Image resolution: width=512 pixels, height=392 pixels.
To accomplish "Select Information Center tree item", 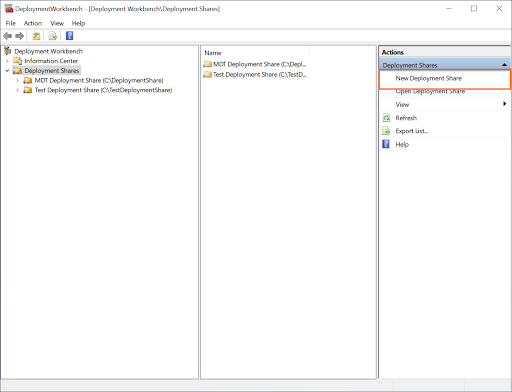I will [x=51, y=61].
